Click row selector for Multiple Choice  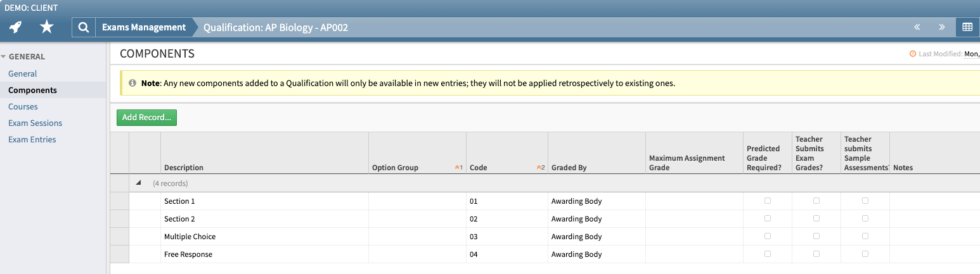[119, 237]
